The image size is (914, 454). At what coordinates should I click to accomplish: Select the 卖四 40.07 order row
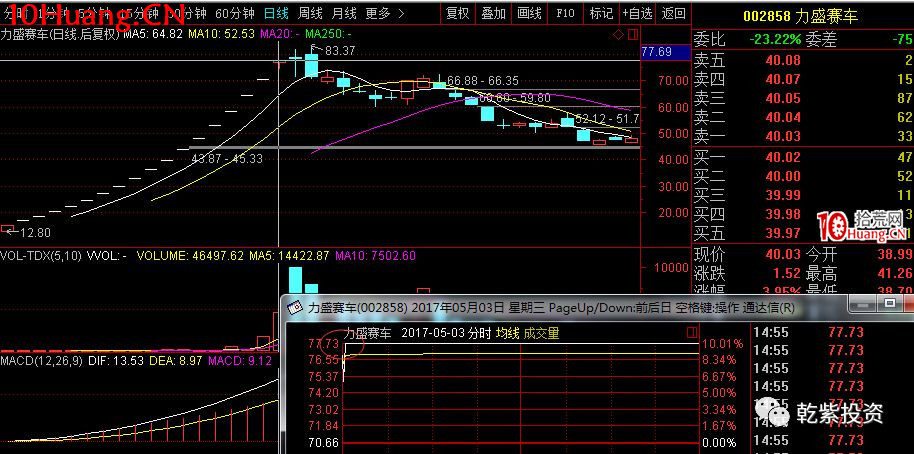[803, 79]
